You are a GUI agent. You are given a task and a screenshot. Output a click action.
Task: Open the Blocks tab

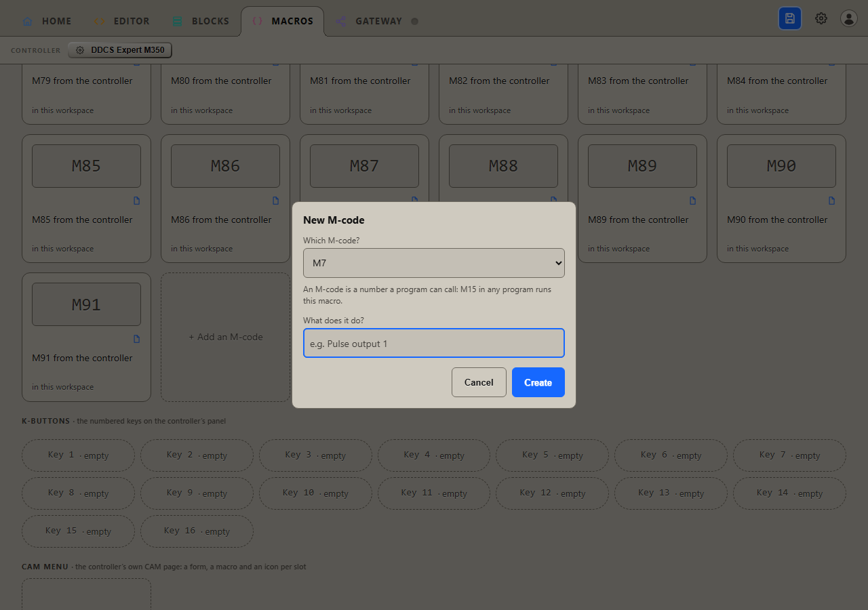[x=201, y=21]
